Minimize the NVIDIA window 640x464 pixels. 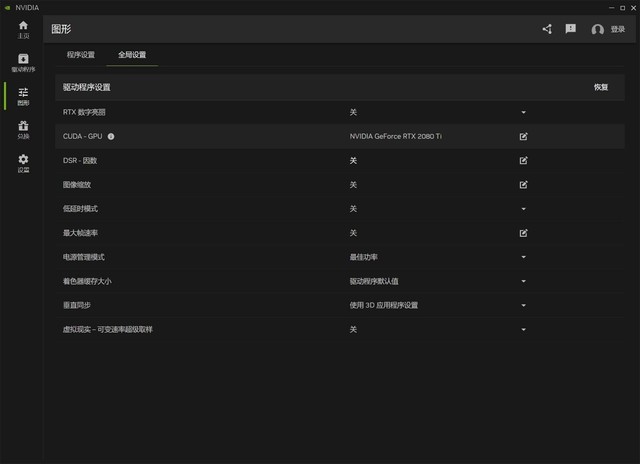[611, 8]
